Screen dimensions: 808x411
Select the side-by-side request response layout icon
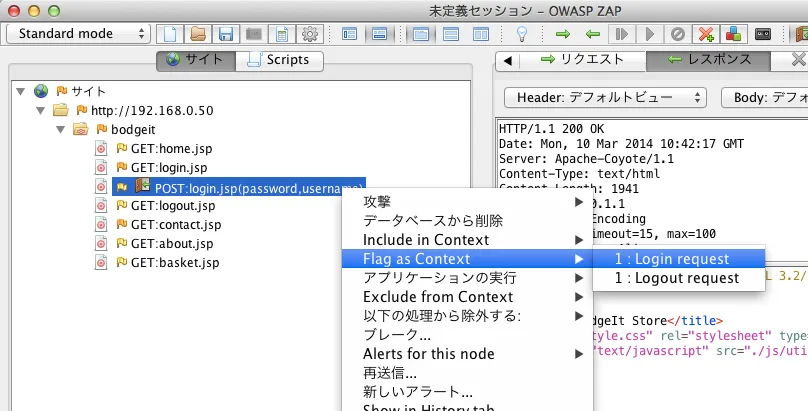481,34
